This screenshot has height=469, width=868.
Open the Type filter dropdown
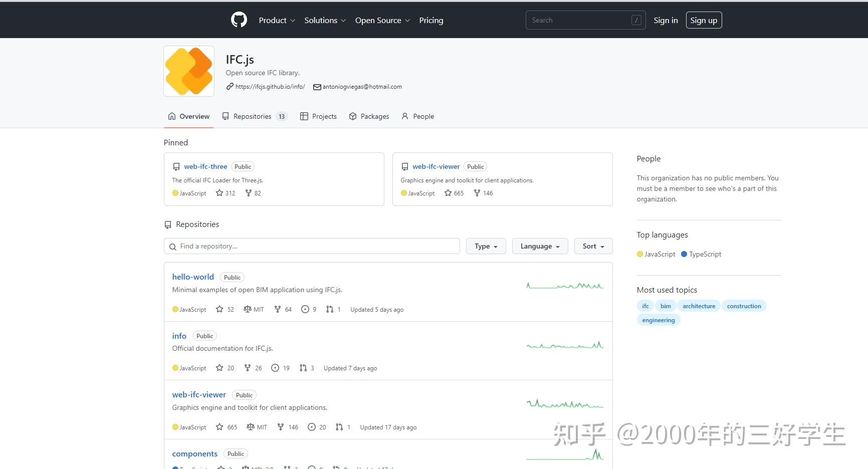click(485, 246)
